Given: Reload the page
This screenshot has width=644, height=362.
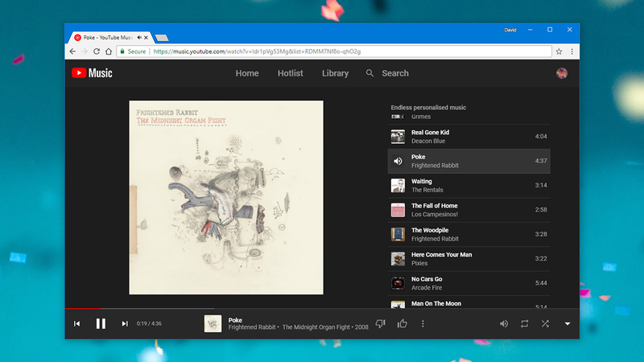Looking at the screenshot, I should (97, 51).
